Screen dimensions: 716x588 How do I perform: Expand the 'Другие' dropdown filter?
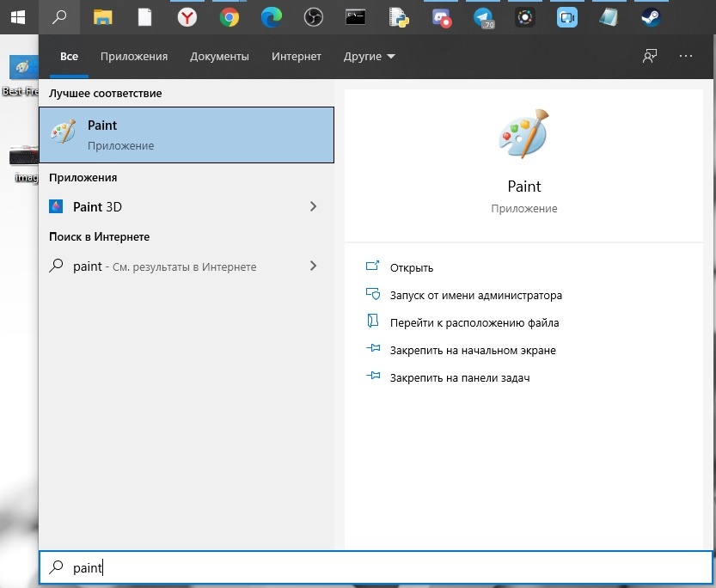pos(369,56)
